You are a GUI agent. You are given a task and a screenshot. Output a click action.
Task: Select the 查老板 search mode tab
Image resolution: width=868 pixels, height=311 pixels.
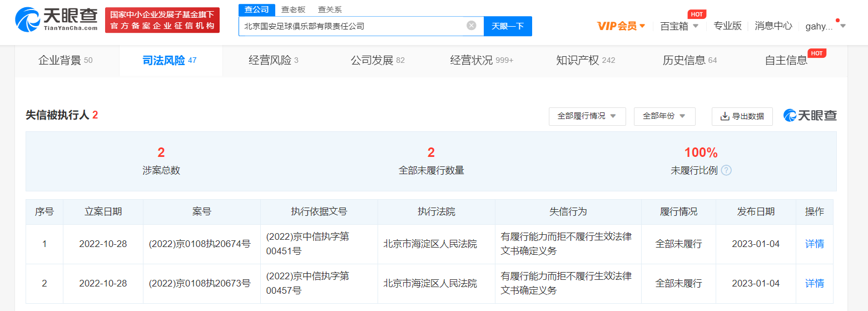point(292,9)
